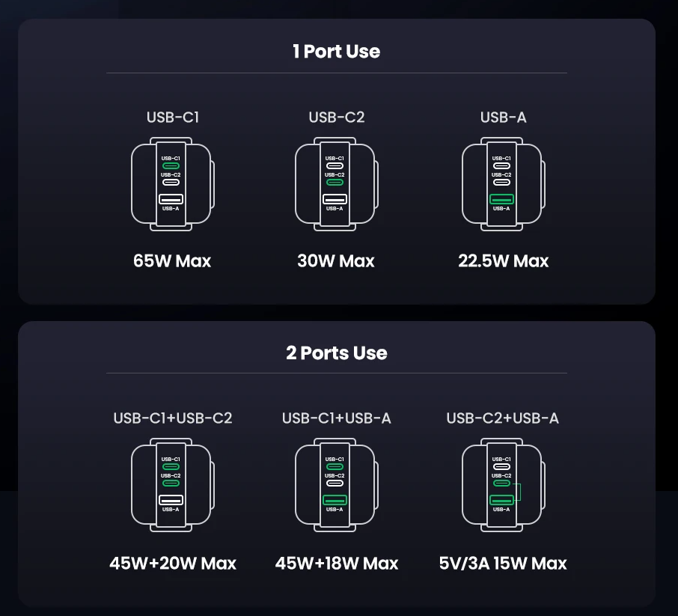Select the charger diagram above 22.5W Max
678x616 pixels.
(502, 183)
